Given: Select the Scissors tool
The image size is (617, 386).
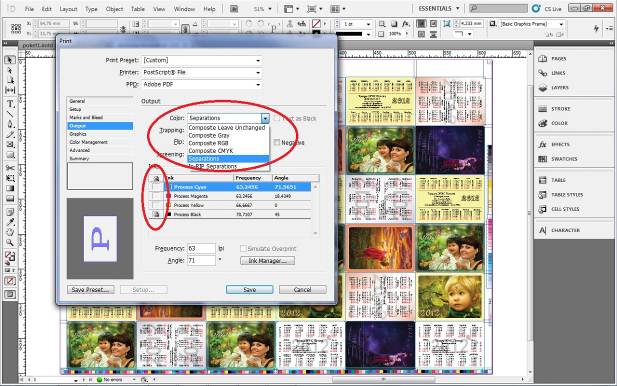Looking at the screenshot, I should pos(10,168).
